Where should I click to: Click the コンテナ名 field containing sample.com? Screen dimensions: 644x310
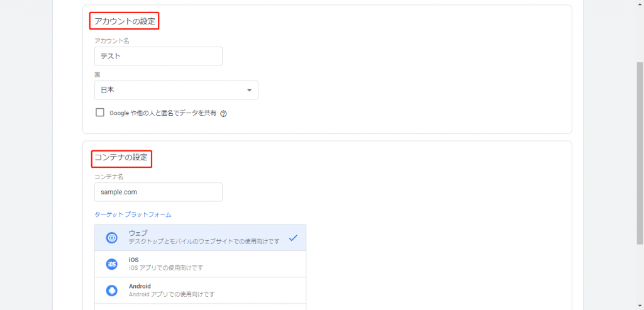pyautogui.click(x=158, y=192)
